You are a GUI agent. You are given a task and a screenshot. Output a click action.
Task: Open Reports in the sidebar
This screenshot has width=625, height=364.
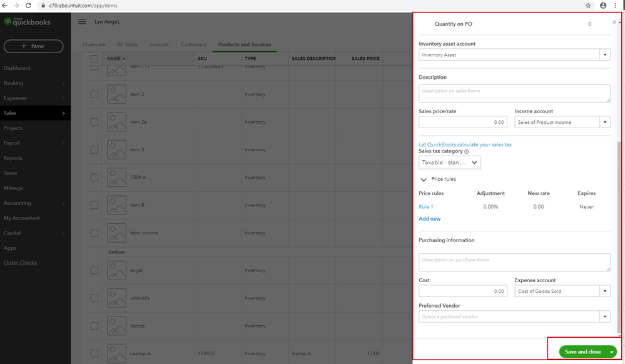(x=13, y=158)
